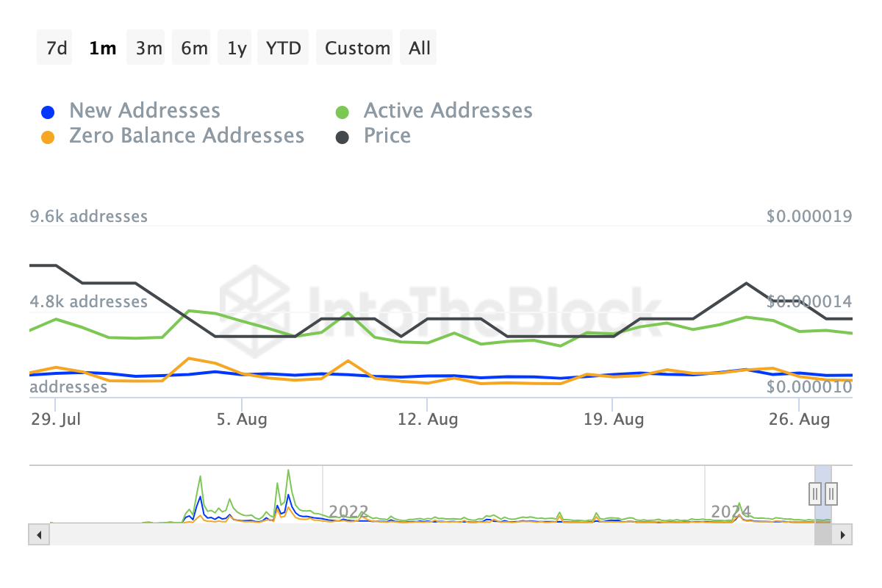Click the blue New Addresses legend dot

coord(48,110)
